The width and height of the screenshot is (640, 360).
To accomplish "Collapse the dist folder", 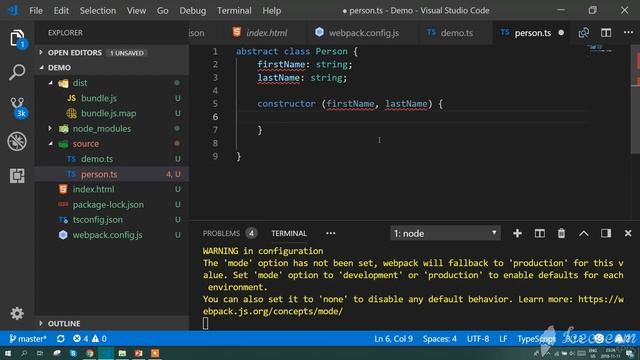I will 51,83.
